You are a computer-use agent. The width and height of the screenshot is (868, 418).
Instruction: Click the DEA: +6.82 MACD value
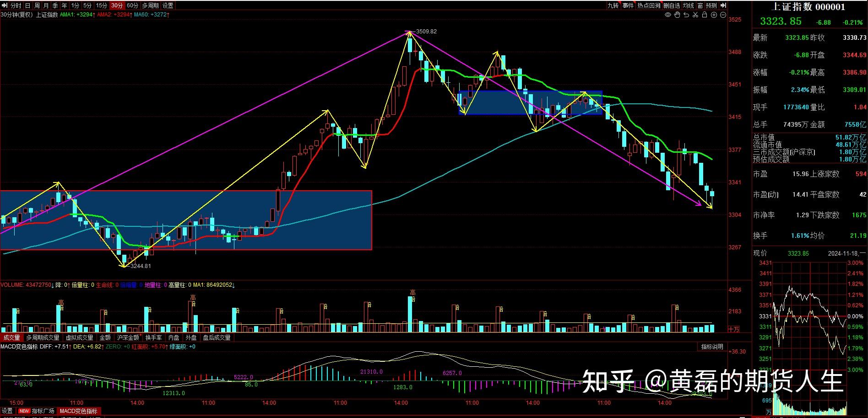point(88,347)
